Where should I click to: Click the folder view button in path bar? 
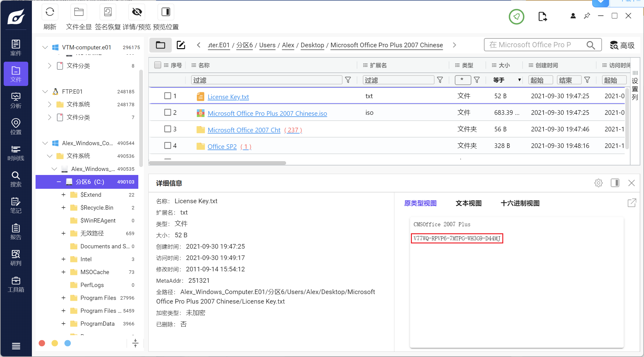point(160,45)
